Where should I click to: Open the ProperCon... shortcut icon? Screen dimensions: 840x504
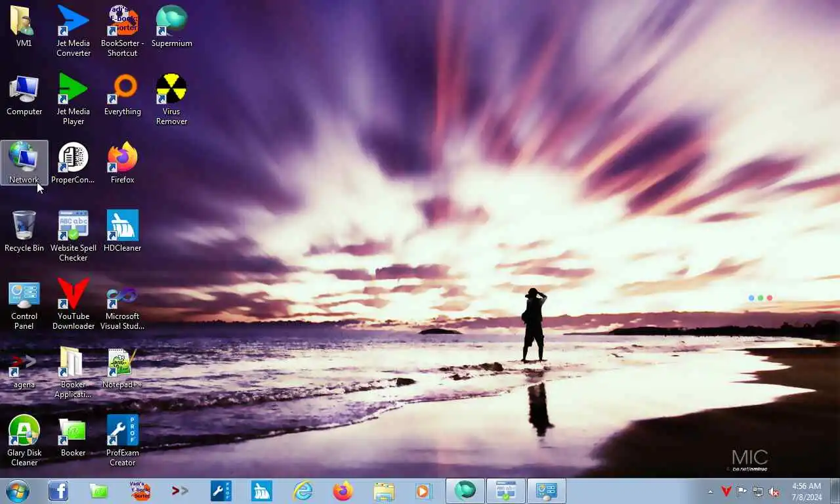73,163
